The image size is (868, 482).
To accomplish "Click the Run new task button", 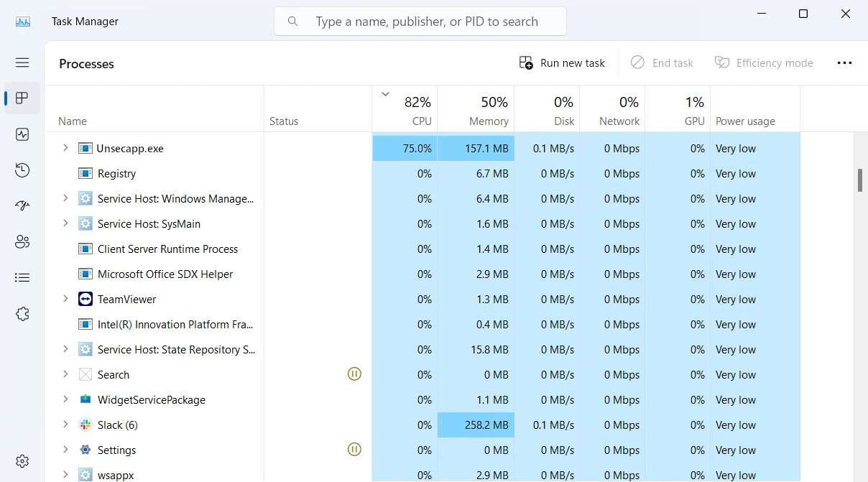I will click(563, 63).
